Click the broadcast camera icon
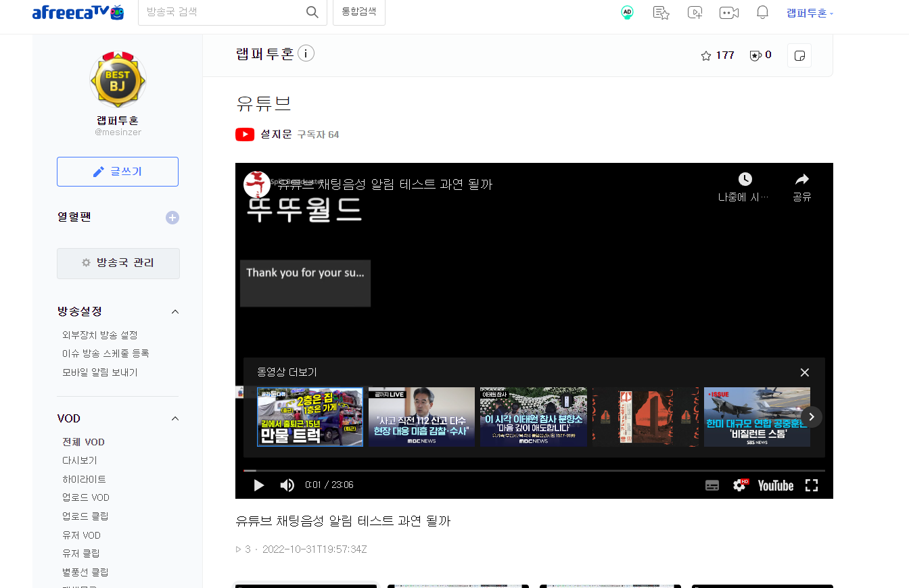 728,12
